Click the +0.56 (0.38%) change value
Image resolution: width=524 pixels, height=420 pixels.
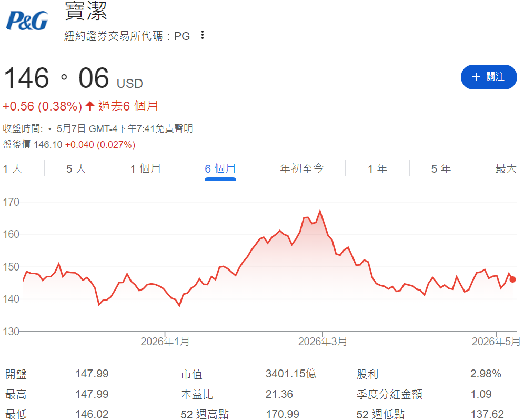coord(43,106)
